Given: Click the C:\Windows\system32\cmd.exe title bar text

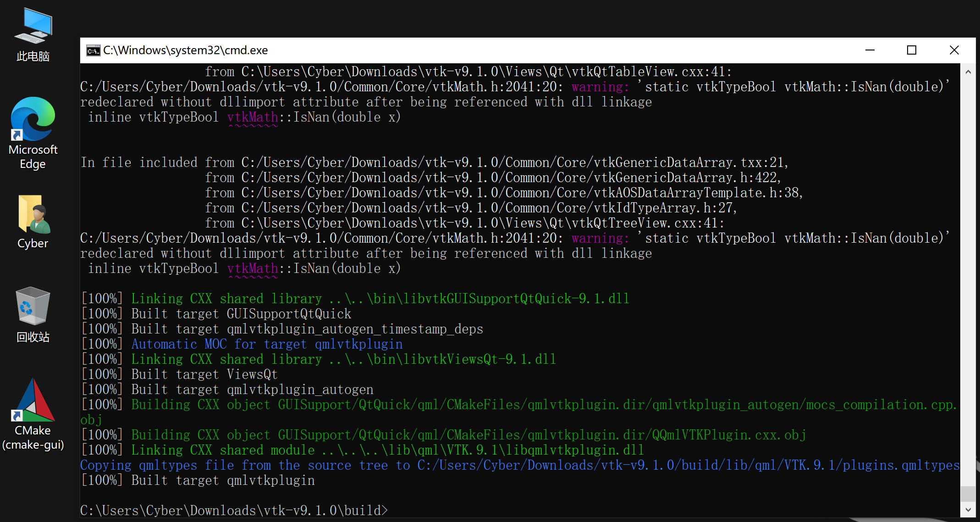Looking at the screenshot, I should [x=185, y=50].
